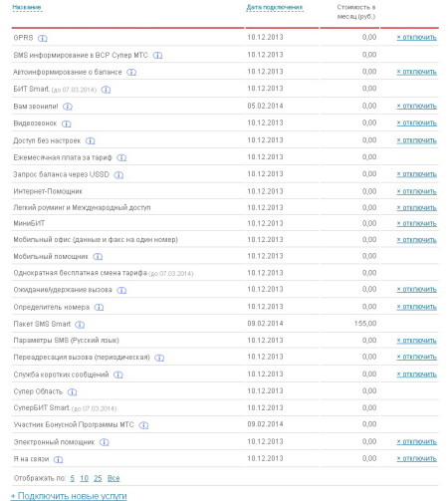Sort table by Название column

tap(27, 7)
